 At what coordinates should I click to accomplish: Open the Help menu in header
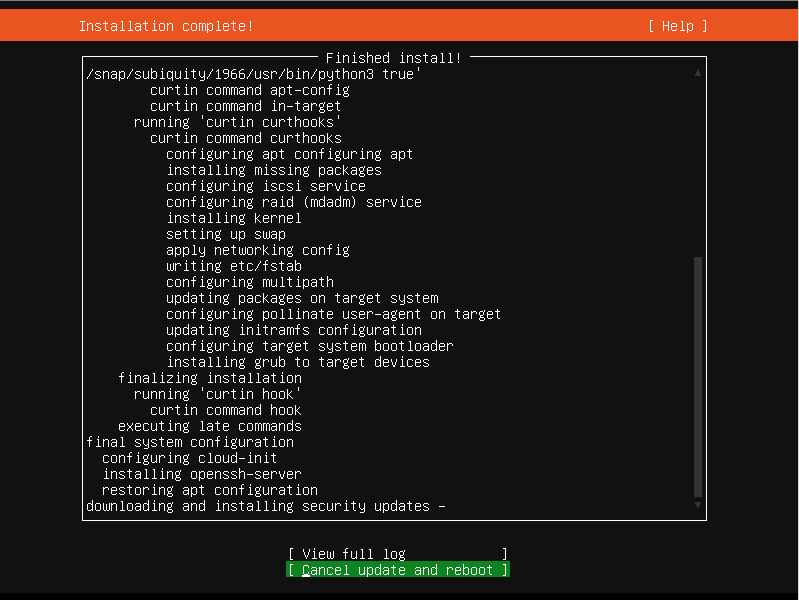point(677,26)
